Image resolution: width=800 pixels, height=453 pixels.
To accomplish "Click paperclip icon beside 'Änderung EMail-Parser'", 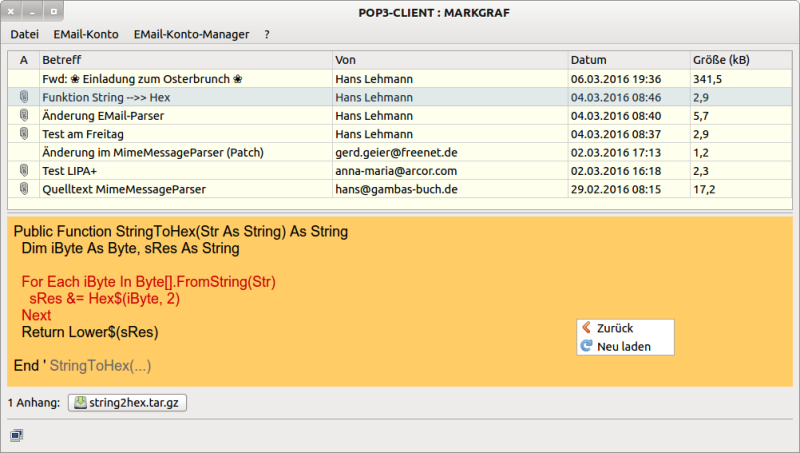I will [x=24, y=116].
